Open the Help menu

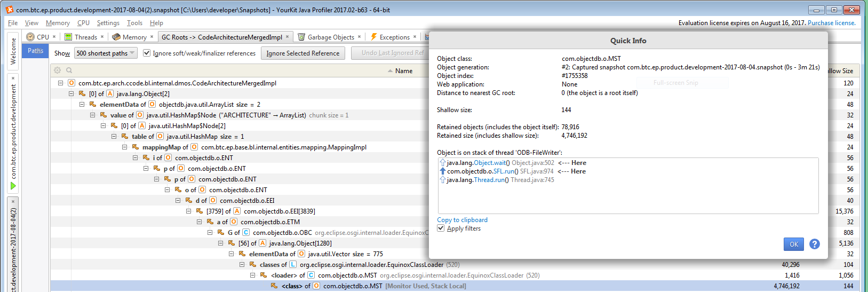coord(156,23)
